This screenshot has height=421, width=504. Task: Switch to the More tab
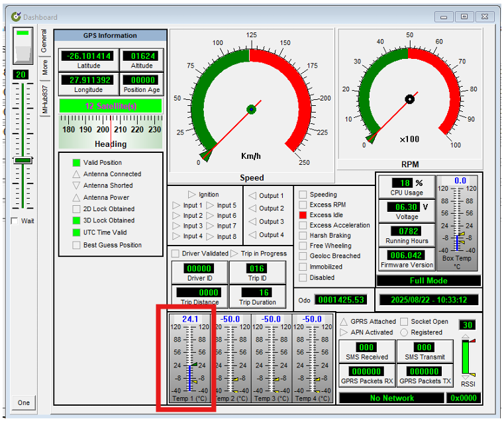(x=45, y=67)
